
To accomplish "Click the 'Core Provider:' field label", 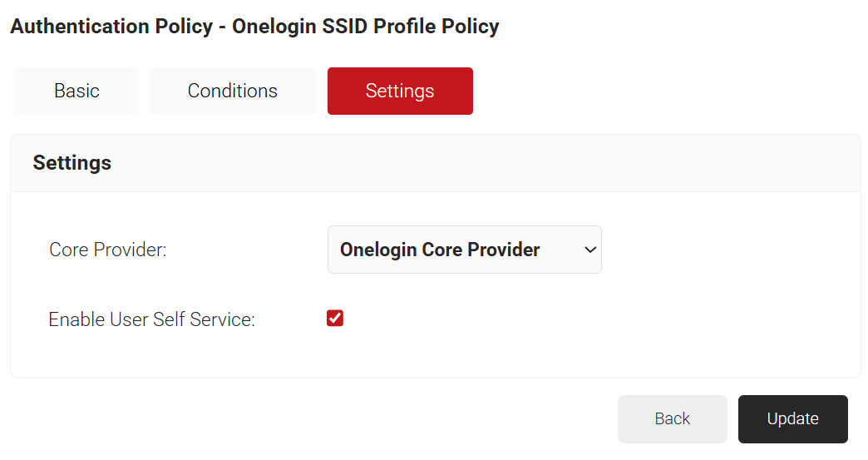I will (x=108, y=250).
